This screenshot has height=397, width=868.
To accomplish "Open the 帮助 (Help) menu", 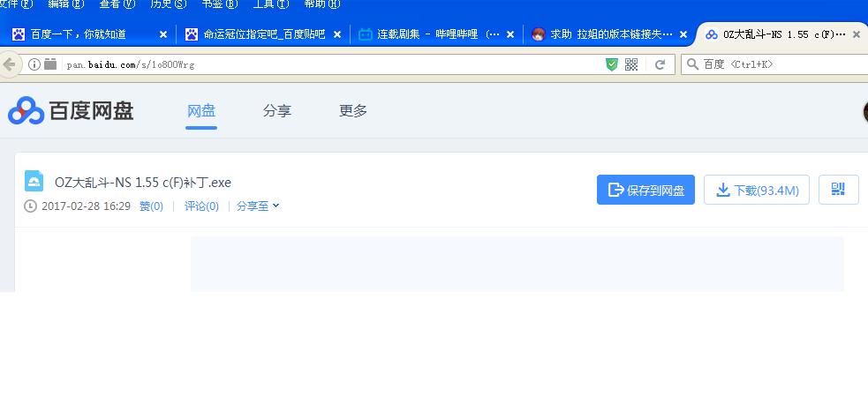I will (322, 4).
